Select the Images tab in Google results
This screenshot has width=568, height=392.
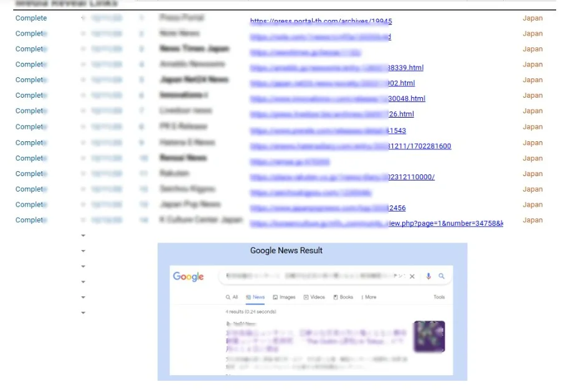284,297
